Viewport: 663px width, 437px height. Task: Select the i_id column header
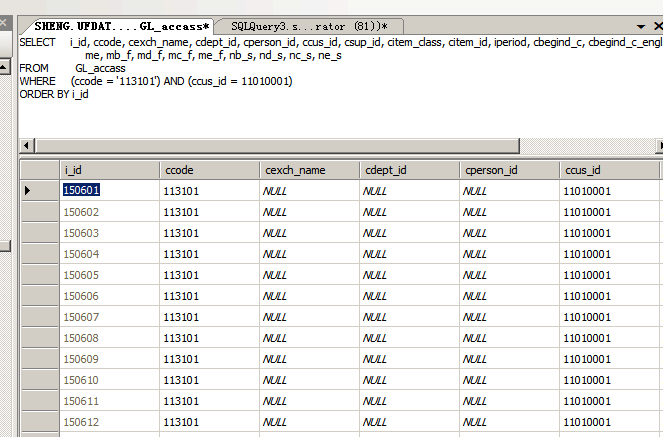109,170
